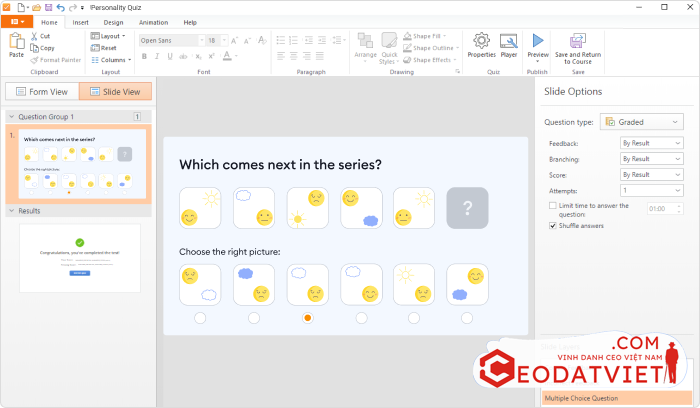Open the Attempts dropdown
The width and height of the screenshot is (700, 408).
pyautogui.click(x=652, y=191)
